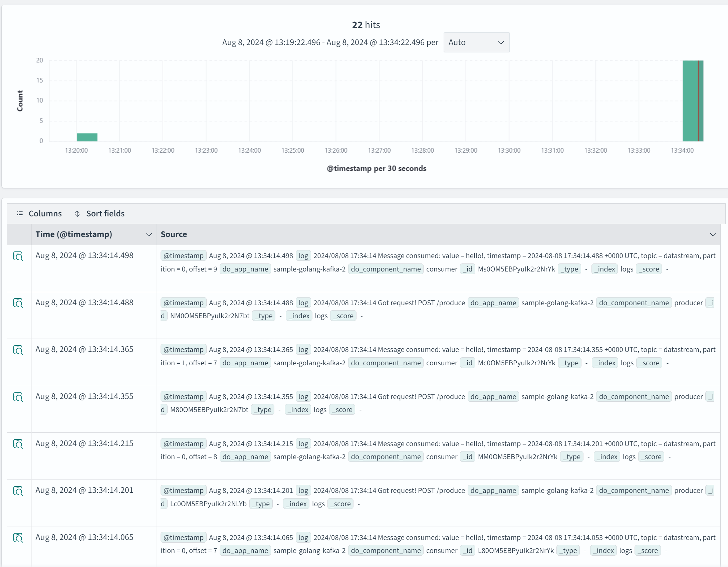Inspect document row timestamped 13:34:14.215
The image size is (728, 567).
pos(18,444)
